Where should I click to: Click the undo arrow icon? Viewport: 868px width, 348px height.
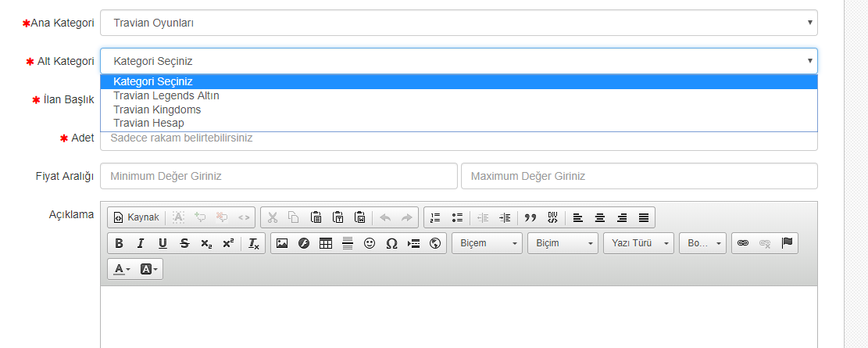pyautogui.click(x=385, y=217)
